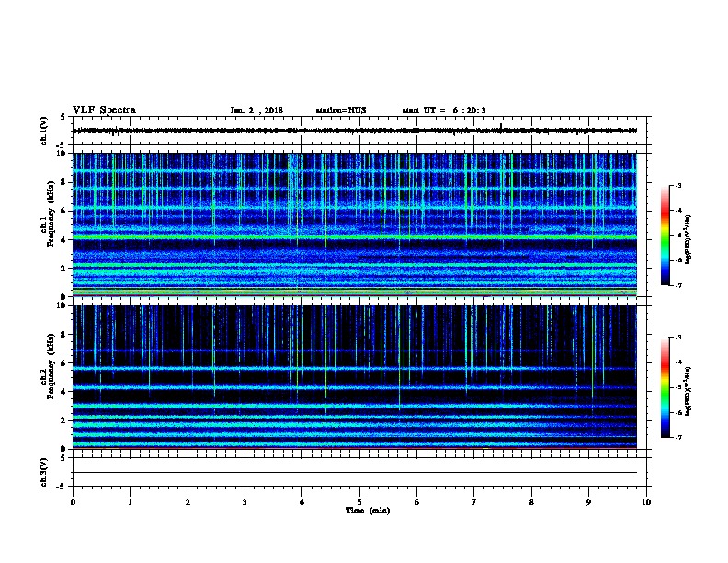This screenshot has height=563, width=728.
Task: Click the ch.1 spectrogram panel
Action: (x=355, y=224)
